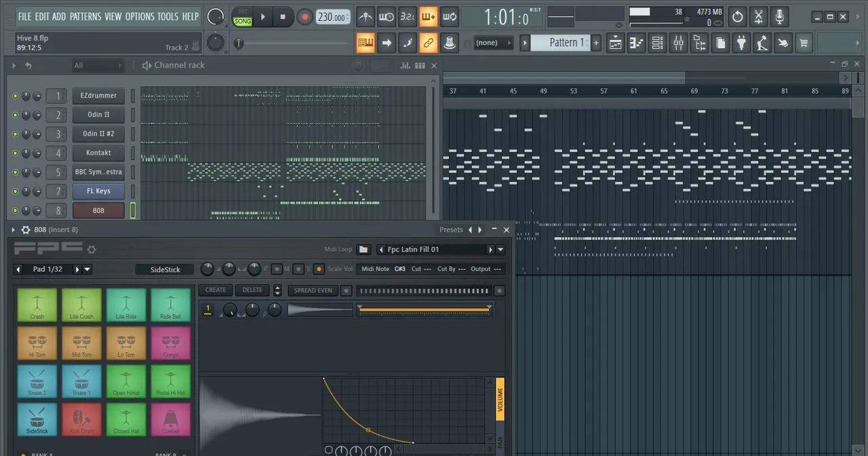Open the Plugin picker plug icon
Screen dimensions: 868x456
click(741, 43)
